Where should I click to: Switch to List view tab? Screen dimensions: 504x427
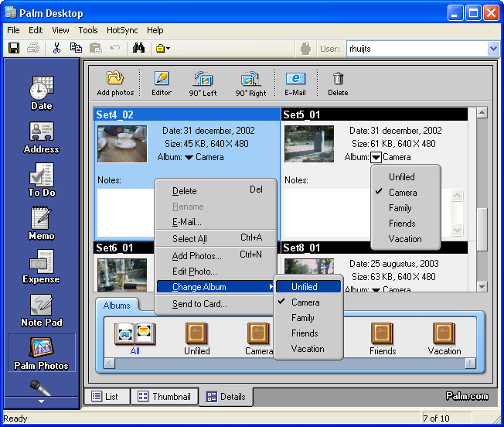tap(107, 397)
